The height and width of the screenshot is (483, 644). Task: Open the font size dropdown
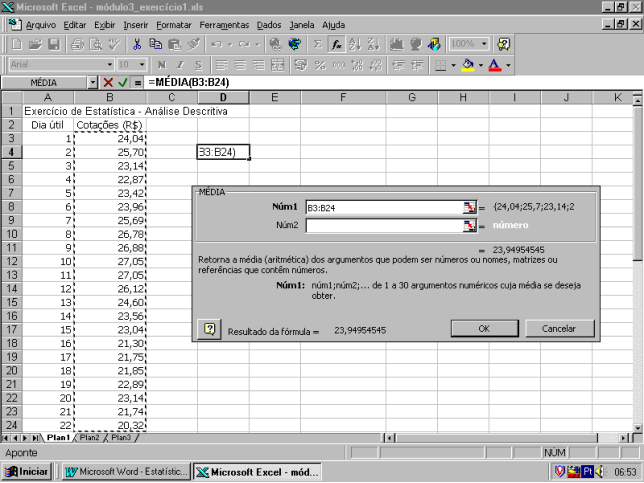140,64
